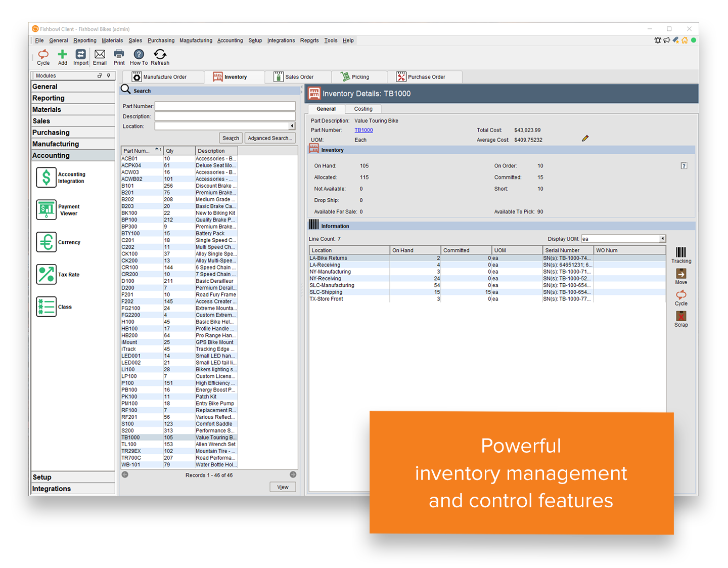Select the Tracking icon in the inventory panel
728x568 pixels.
(681, 254)
